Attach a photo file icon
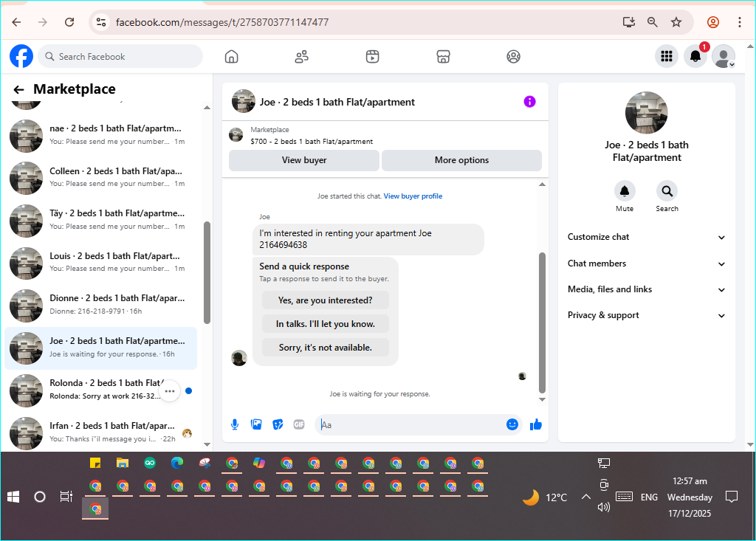This screenshot has height=541, width=756. click(256, 424)
